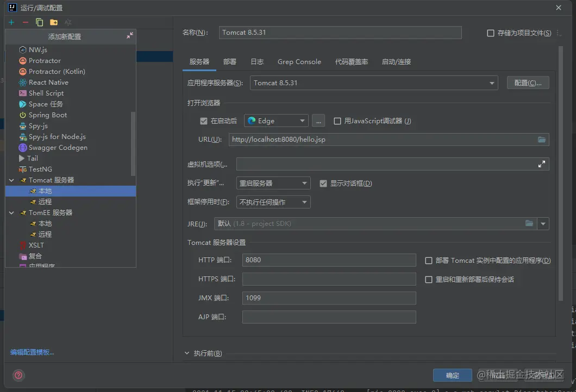This screenshot has width=576, height=392.
Task: Click the URL input field
Action: click(389, 140)
